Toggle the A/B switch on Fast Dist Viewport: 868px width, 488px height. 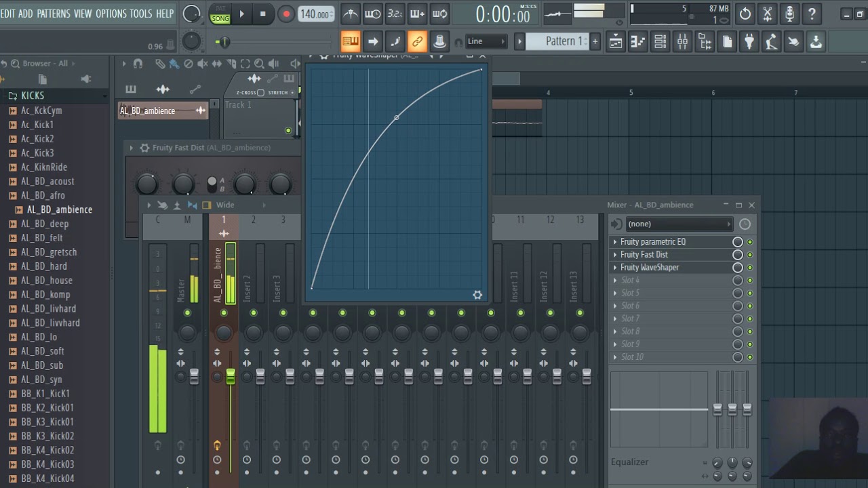(212, 184)
